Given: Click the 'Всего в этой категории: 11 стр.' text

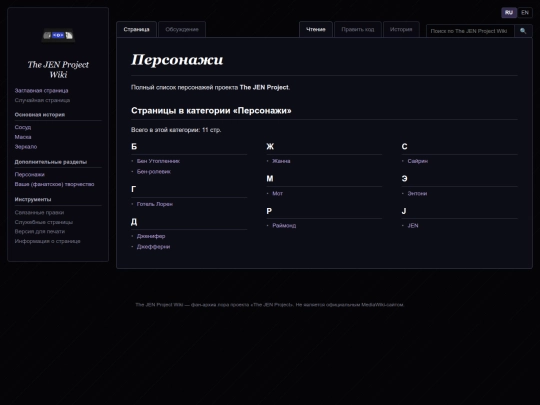Looking at the screenshot, I should [x=176, y=130].
